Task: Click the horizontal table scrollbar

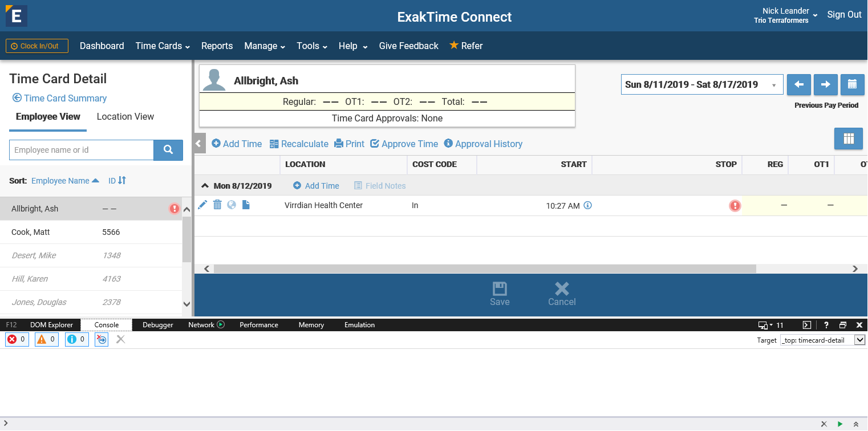Action: pyautogui.click(x=485, y=269)
